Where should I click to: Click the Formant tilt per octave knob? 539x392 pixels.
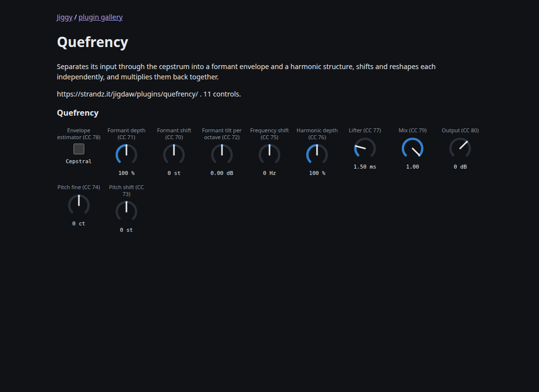point(221,154)
